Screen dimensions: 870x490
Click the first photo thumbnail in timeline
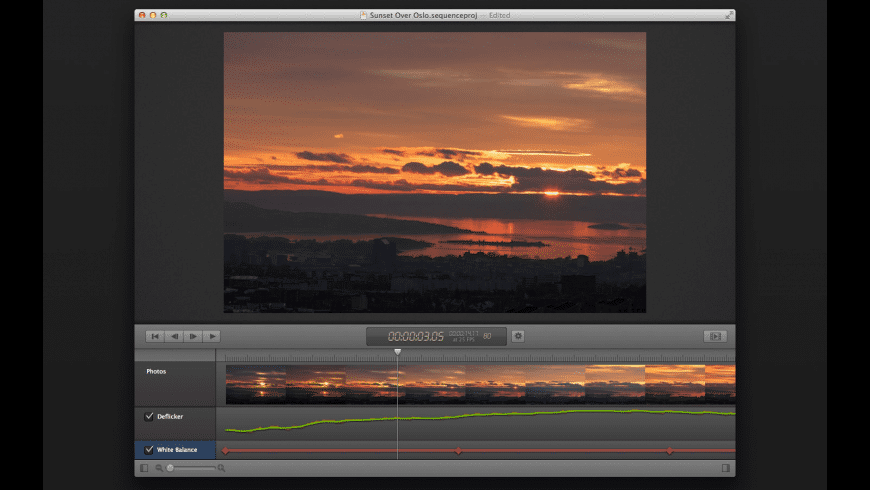pyautogui.click(x=255, y=384)
